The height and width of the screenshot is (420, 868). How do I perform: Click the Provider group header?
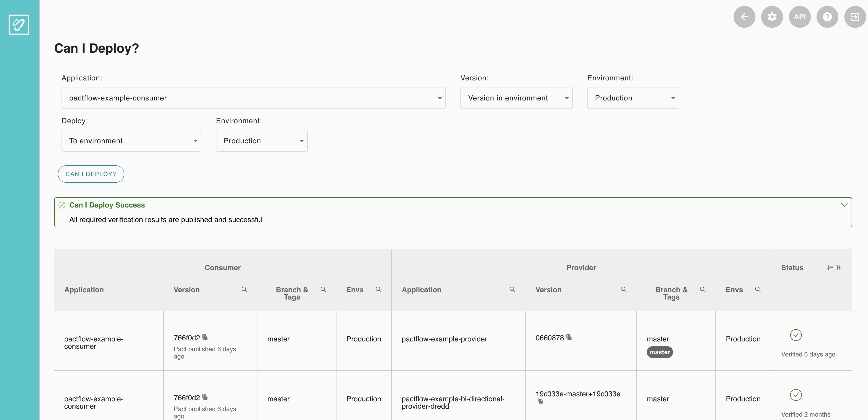(581, 268)
